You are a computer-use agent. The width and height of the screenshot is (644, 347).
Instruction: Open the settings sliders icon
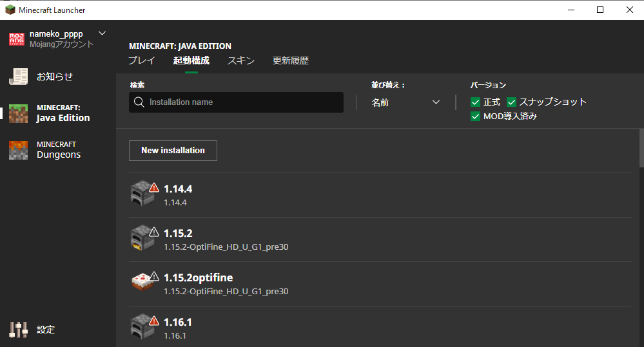point(19,330)
